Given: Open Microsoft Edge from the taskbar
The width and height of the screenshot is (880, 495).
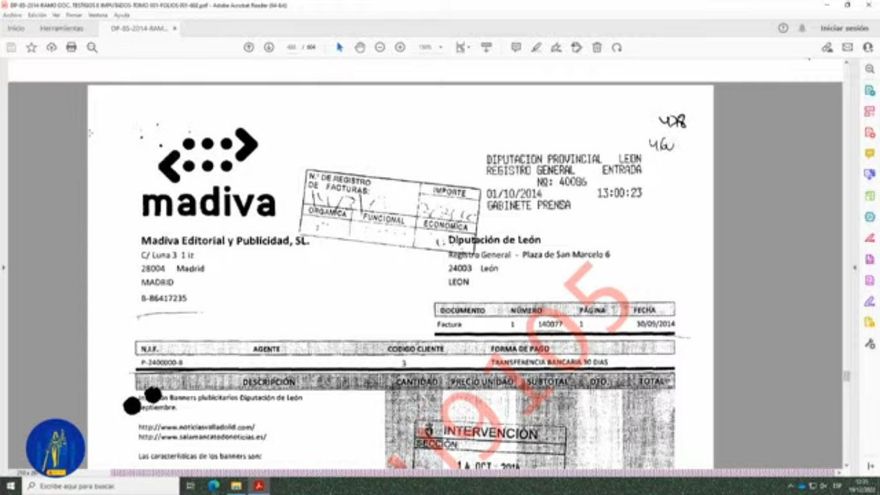Looking at the screenshot, I should coord(214,485).
